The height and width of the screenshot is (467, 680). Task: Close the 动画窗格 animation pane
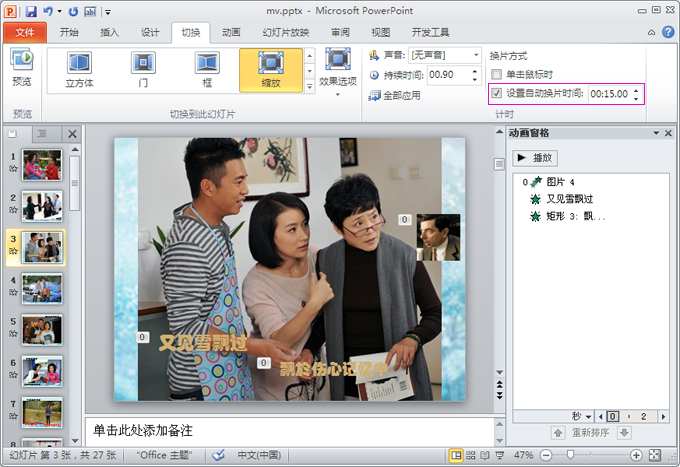point(668,133)
